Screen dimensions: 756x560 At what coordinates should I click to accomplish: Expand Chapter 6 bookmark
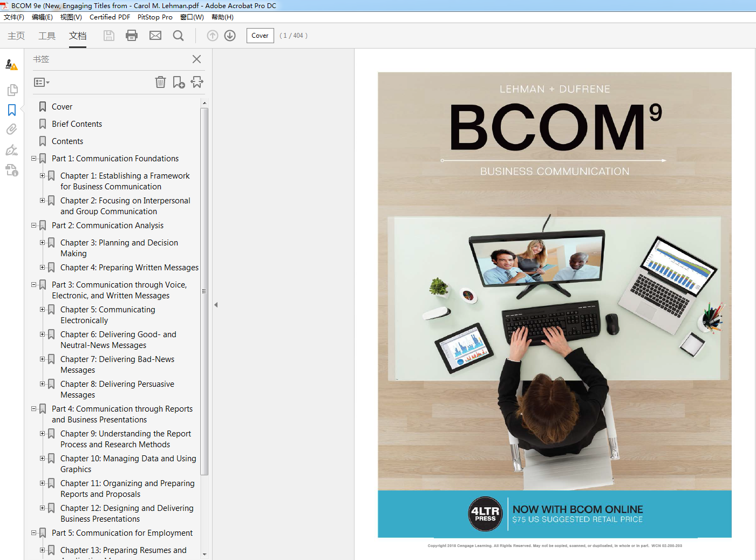pos(43,334)
